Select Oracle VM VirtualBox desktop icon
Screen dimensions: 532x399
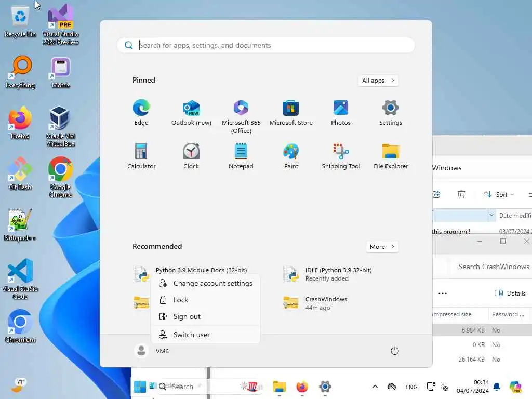(61, 127)
